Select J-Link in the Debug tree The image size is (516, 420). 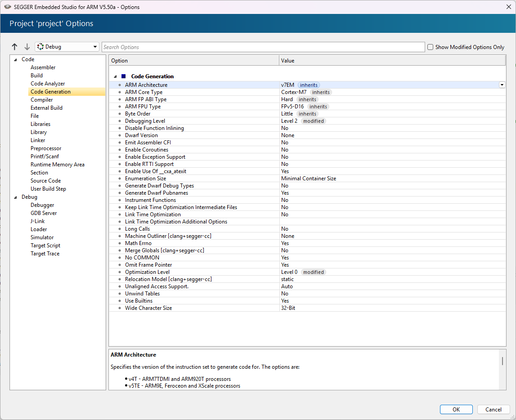click(37, 221)
